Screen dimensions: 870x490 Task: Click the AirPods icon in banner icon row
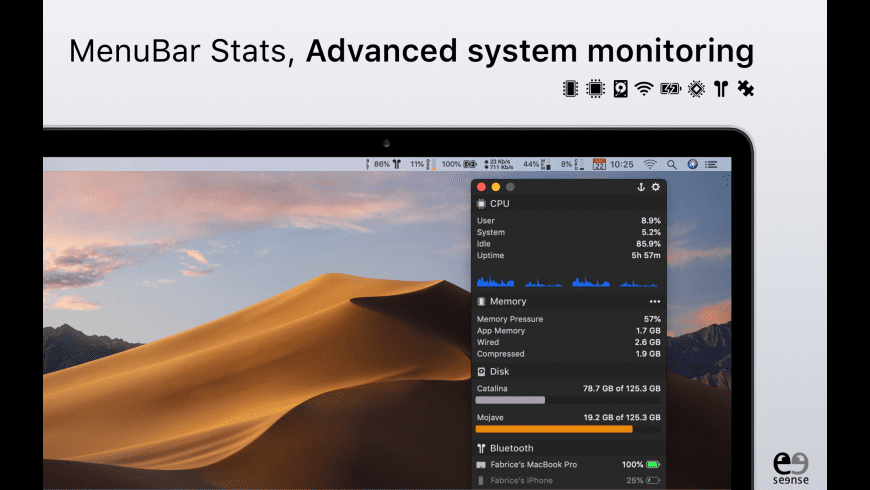click(x=721, y=89)
